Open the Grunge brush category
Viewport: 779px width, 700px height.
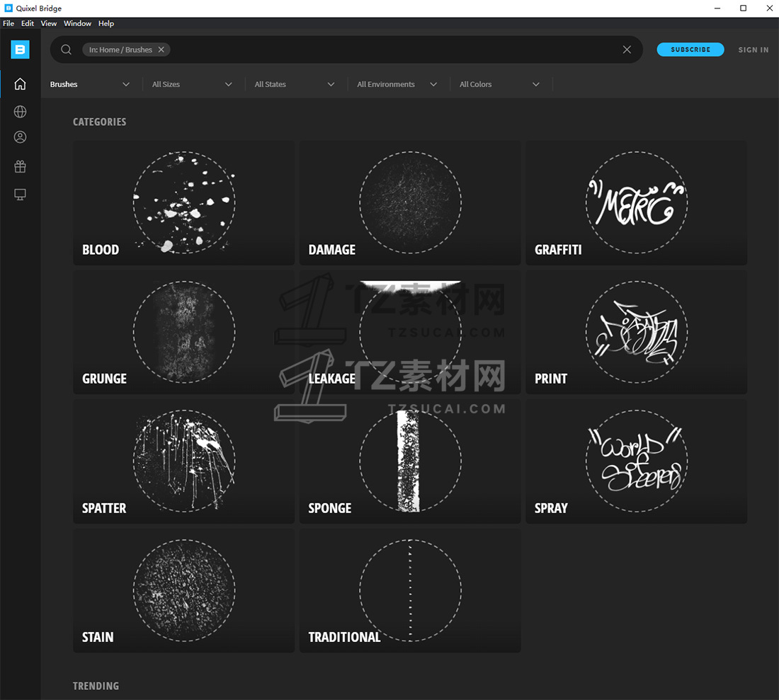coord(184,332)
